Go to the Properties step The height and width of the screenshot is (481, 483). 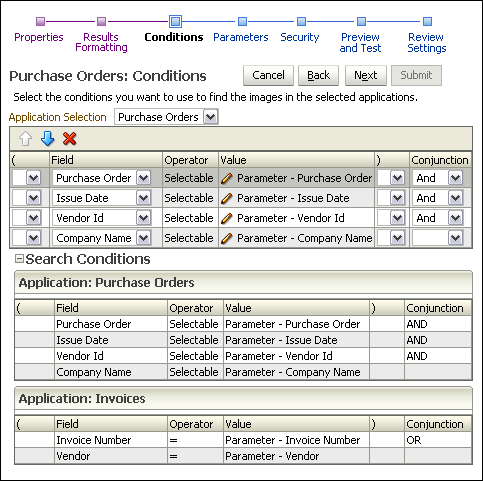pos(39,37)
